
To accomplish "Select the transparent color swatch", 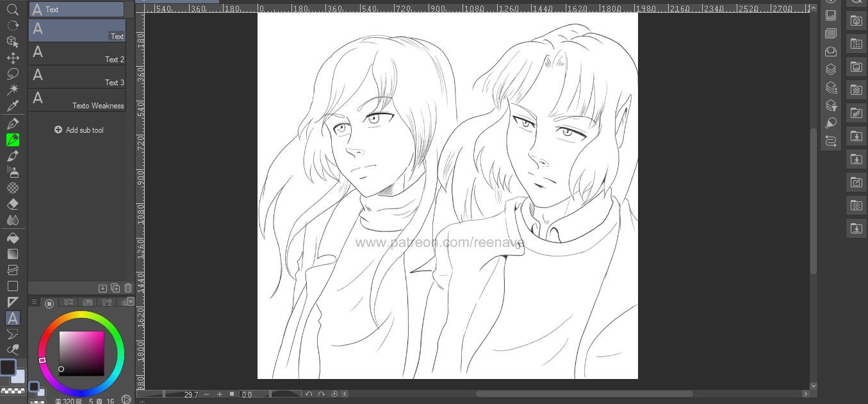I will pyautogui.click(x=13, y=390).
